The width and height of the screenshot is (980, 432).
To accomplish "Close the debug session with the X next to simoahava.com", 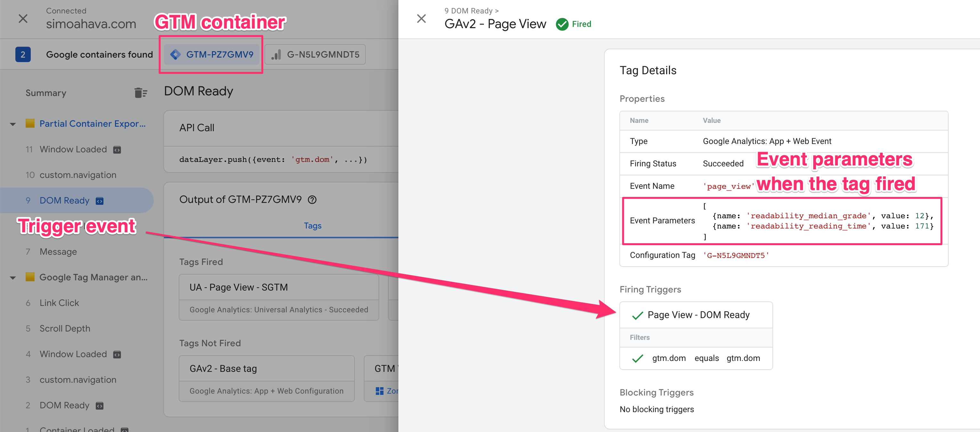I will tap(23, 18).
